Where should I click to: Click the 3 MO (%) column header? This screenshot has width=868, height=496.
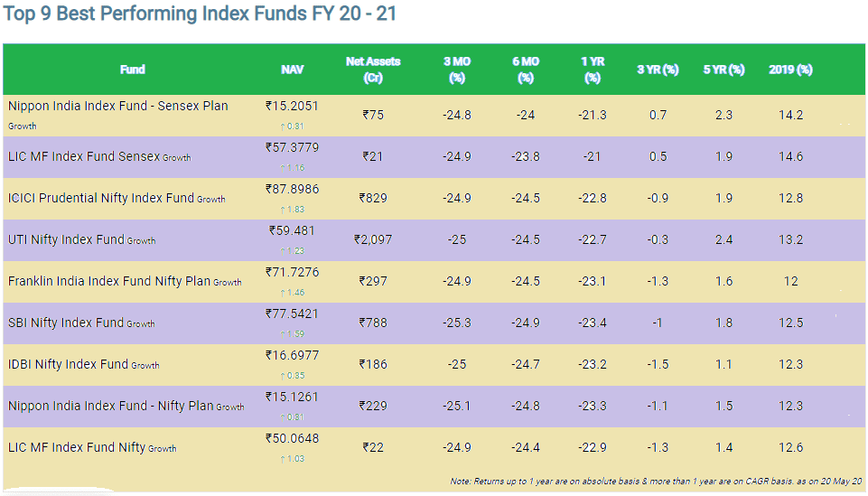click(457, 70)
